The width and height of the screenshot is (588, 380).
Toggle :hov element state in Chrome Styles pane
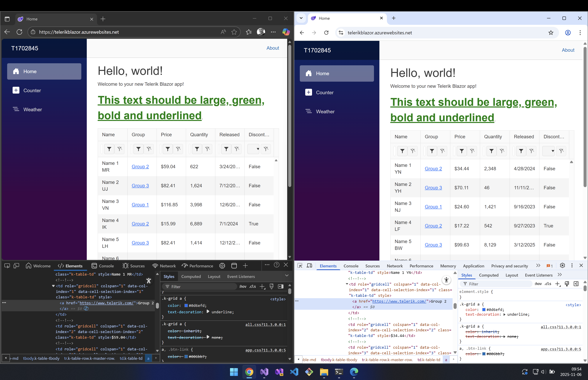coord(538,284)
